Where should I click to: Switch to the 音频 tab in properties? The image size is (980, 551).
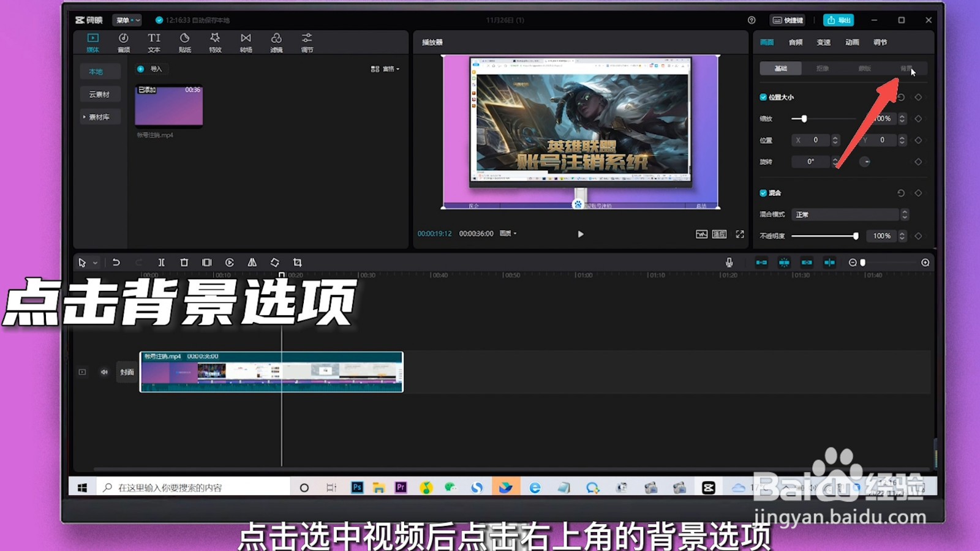click(796, 42)
